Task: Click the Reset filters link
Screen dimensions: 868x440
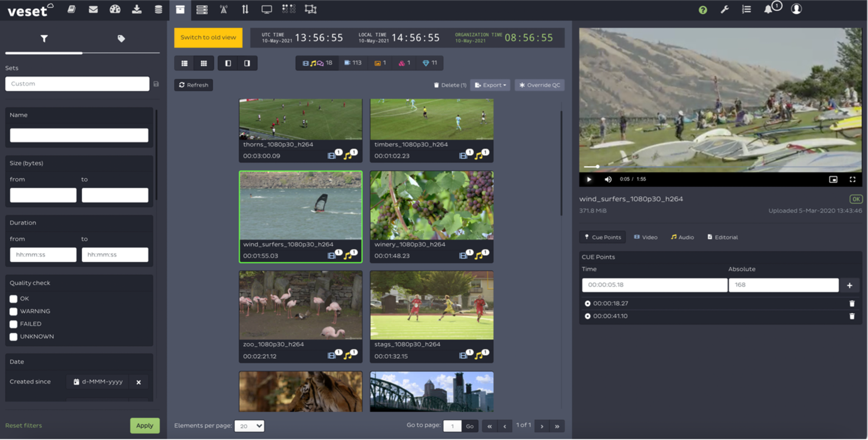Action: pyautogui.click(x=24, y=426)
